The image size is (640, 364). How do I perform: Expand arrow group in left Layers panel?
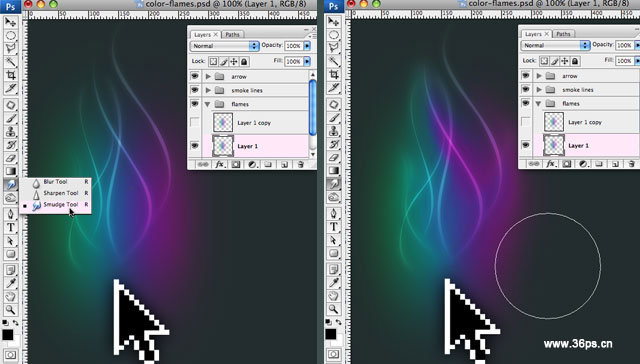point(208,76)
